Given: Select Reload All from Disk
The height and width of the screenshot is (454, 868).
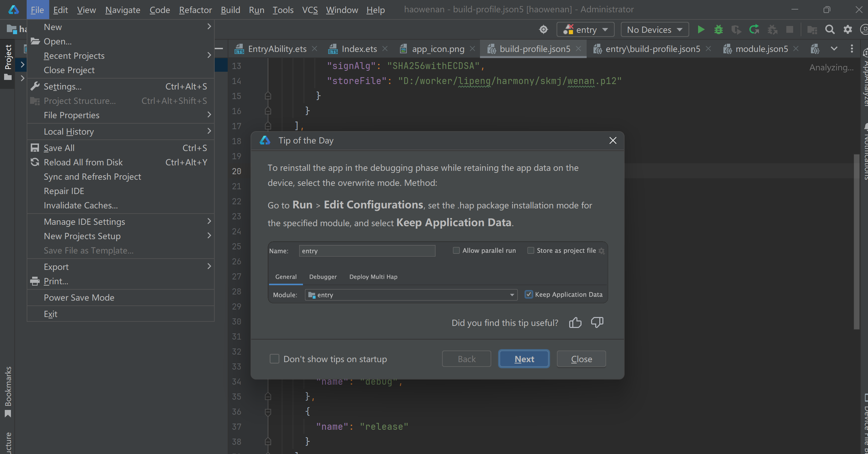Looking at the screenshot, I should (x=120, y=162).
